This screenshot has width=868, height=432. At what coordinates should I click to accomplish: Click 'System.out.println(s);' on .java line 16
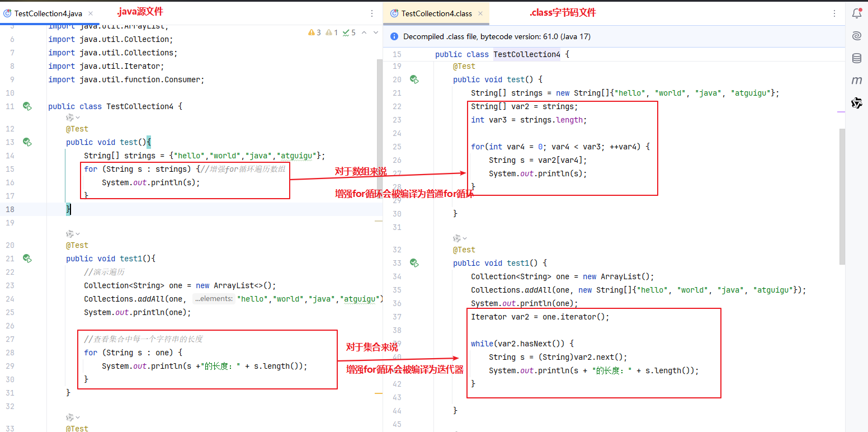tap(151, 182)
